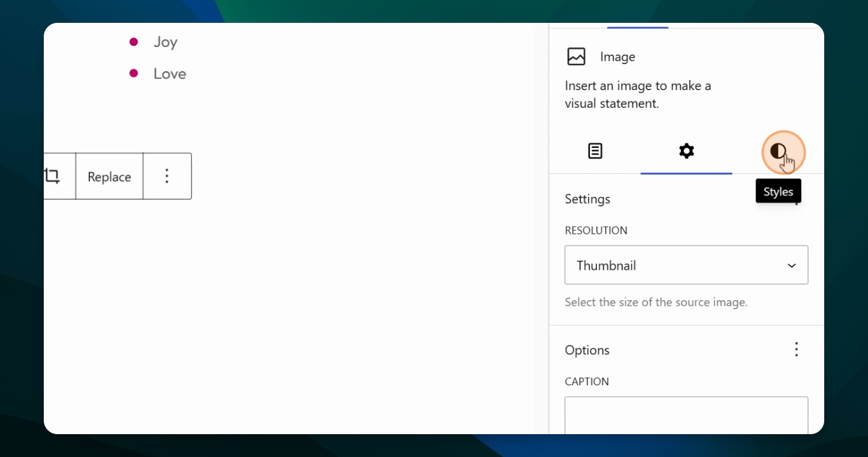Open the block toolbar three-dot options menu
This screenshot has height=457, width=868.
pyautogui.click(x=167, y=176)
